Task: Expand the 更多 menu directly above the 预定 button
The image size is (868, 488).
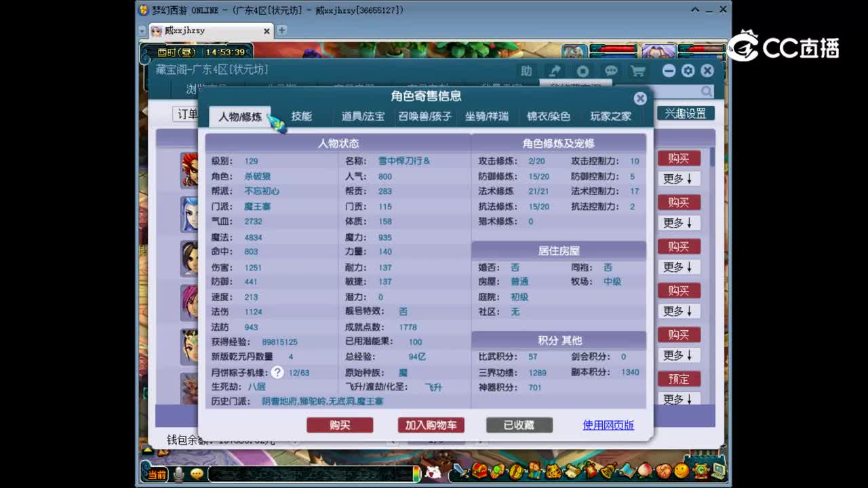Action: 679,355
